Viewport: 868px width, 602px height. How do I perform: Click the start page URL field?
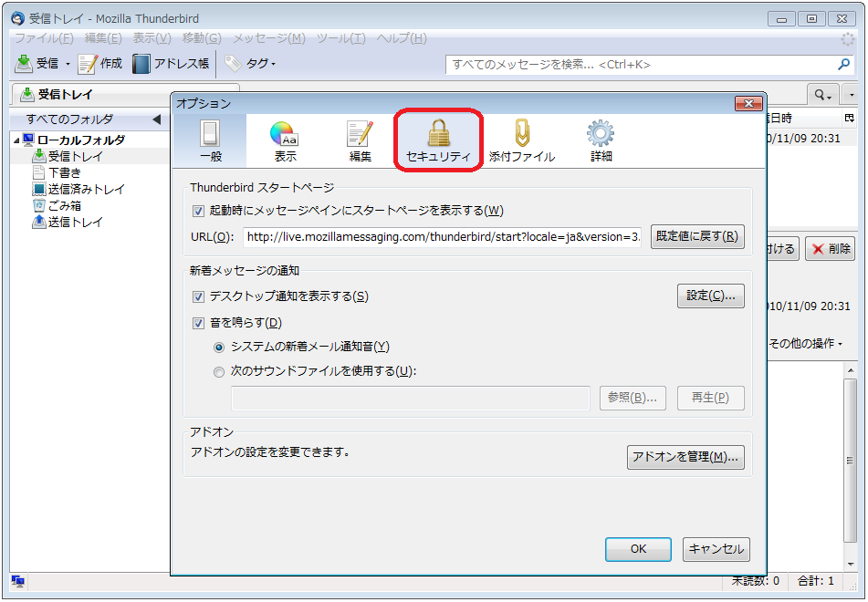click(442, 237)
